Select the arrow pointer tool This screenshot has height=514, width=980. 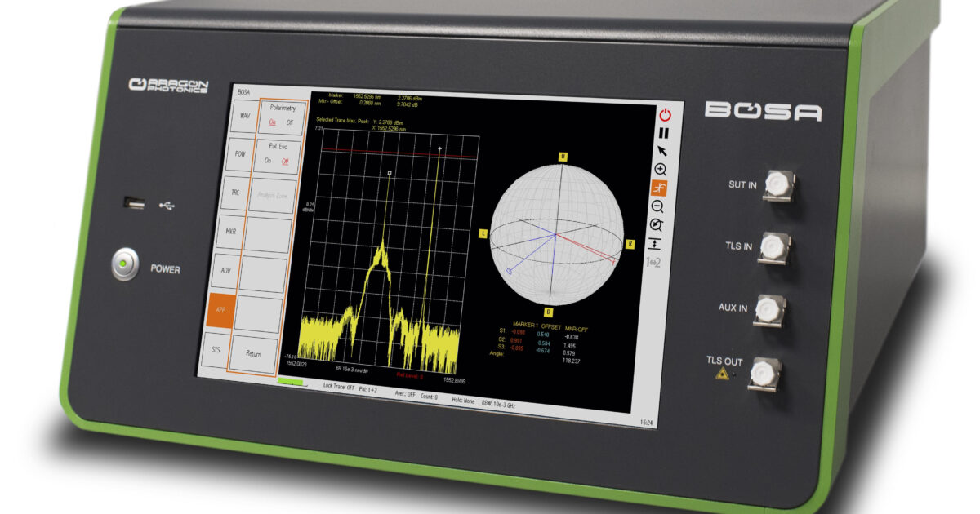click(662, 151)
